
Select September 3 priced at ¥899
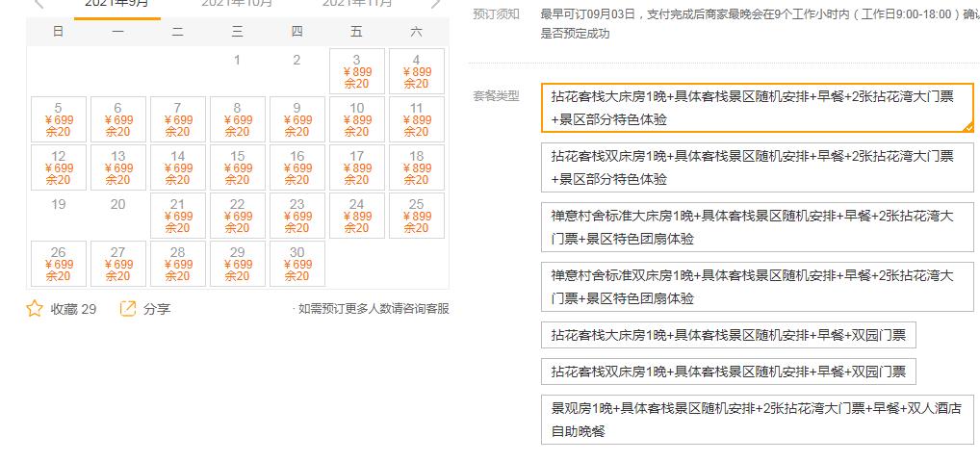(357, 71)
